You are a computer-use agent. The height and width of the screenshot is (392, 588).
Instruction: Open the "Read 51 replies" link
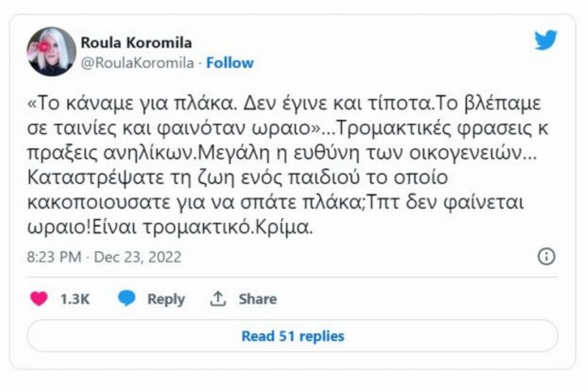coord(294,335)
